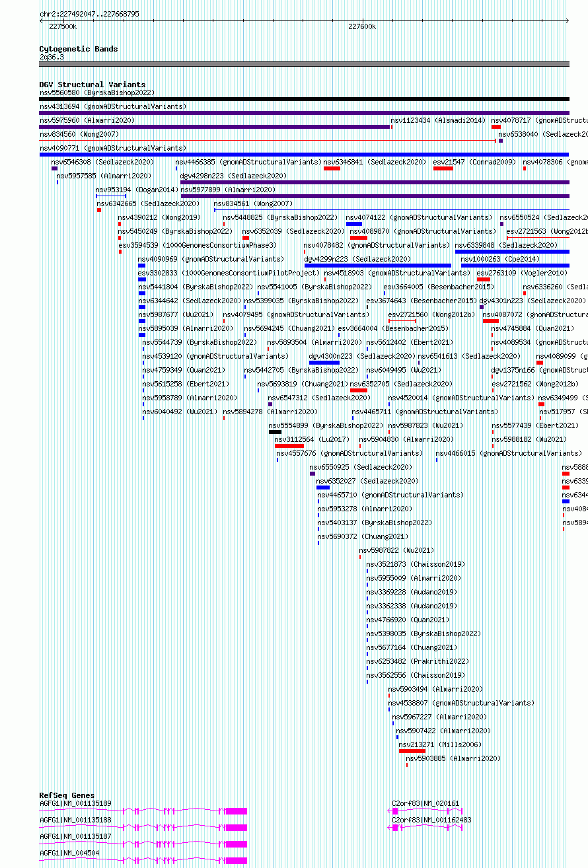Select nsv5448825 (ByrskaBishop2022) variant label

click(x=281, y=217)
